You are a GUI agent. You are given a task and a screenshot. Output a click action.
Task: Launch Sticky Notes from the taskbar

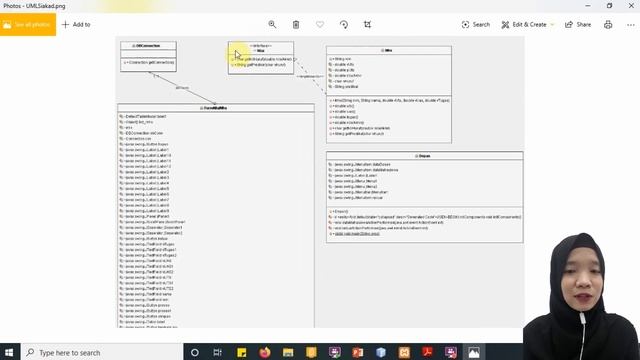pyautogui.click(x=241, y=352)
